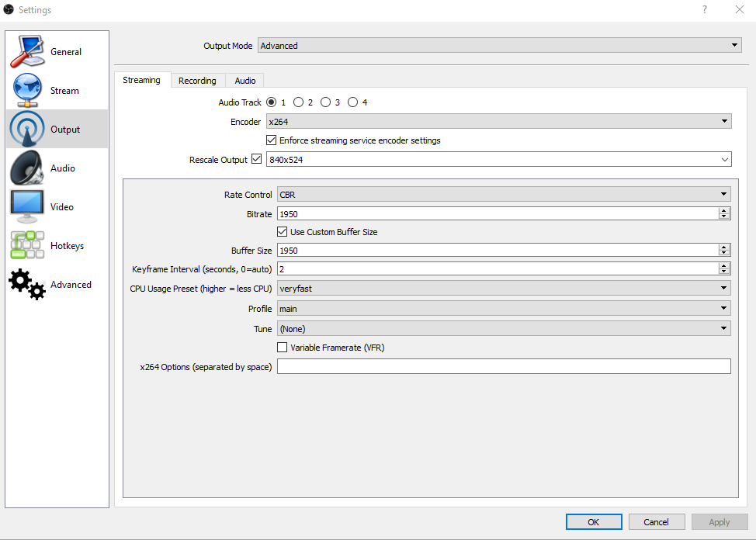Switch to the Recording tab
756x540 pixels.
[197, 81]
